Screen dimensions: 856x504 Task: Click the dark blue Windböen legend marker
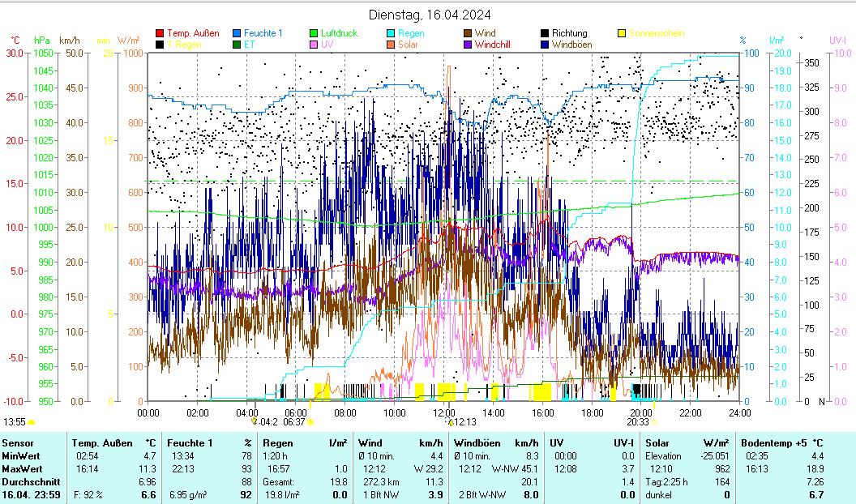click(545, 45)
